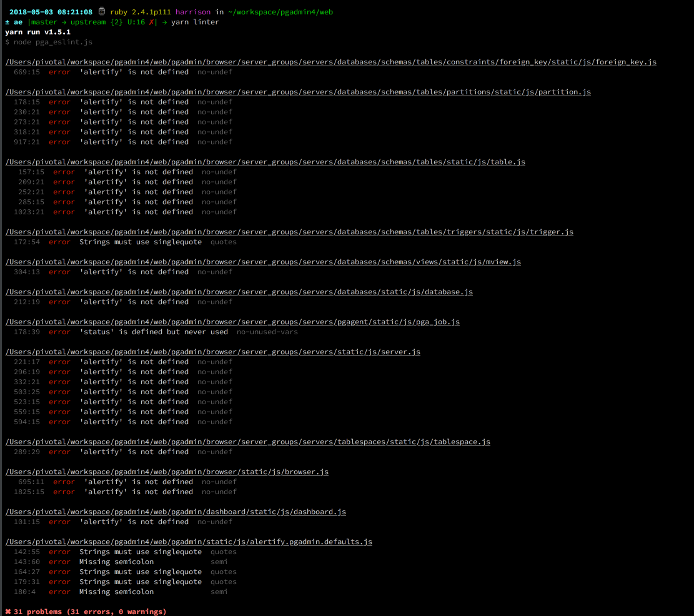The image size is (694, 616).
Task: Open the tablespace.js file path link
Action: (x=248, y=442)
